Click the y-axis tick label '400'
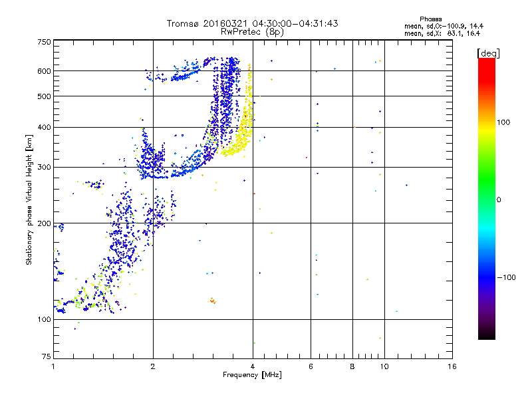The height and width of the screenshot is (399, 532). [x=44, y=128]
